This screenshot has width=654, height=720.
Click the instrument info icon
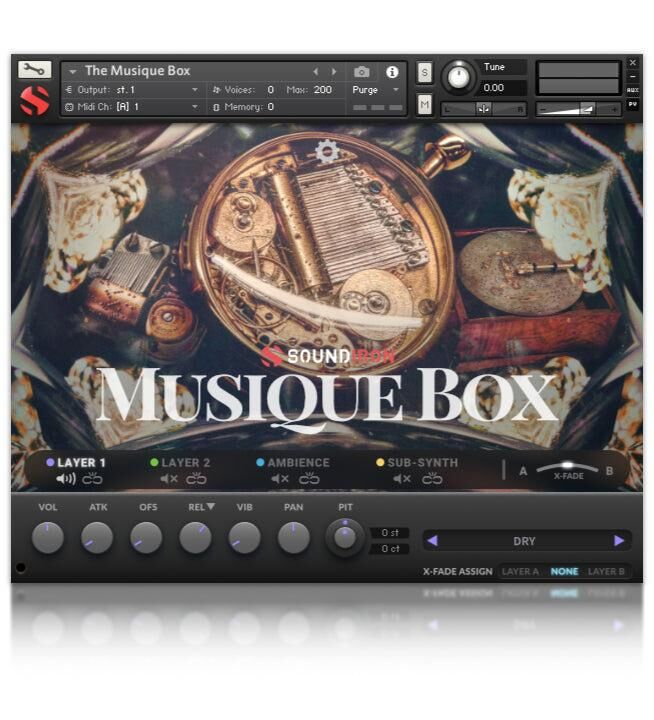pos(392,72)
